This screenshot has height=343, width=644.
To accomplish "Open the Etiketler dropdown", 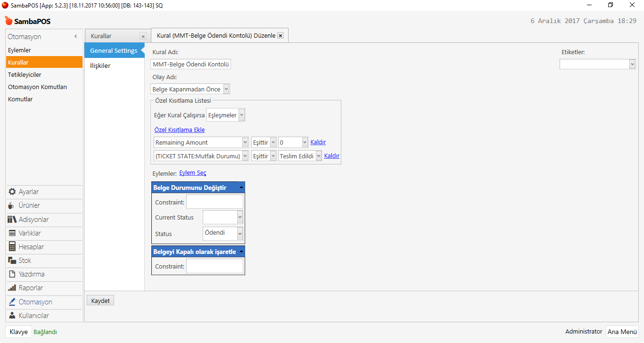I will [x=632, y=64].
